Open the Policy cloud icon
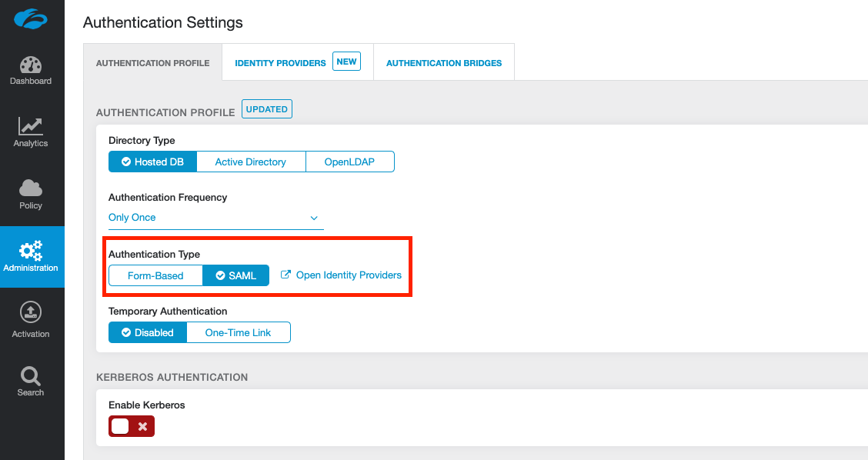This screenshot has width=868, height=460. (31, 188)
